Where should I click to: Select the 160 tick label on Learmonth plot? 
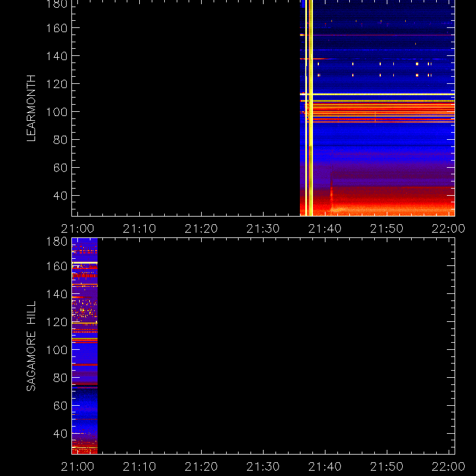tap(57, 28)
